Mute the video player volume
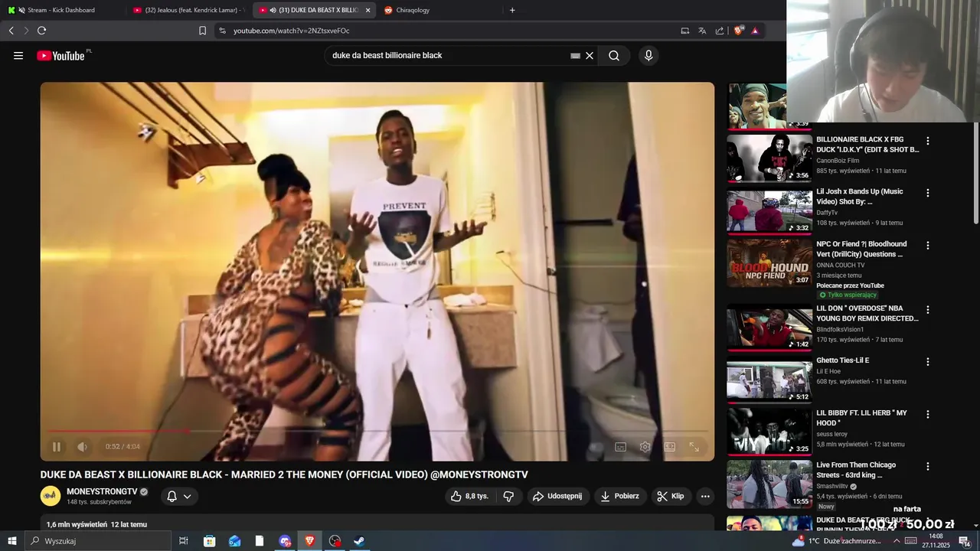 point(82,447)
